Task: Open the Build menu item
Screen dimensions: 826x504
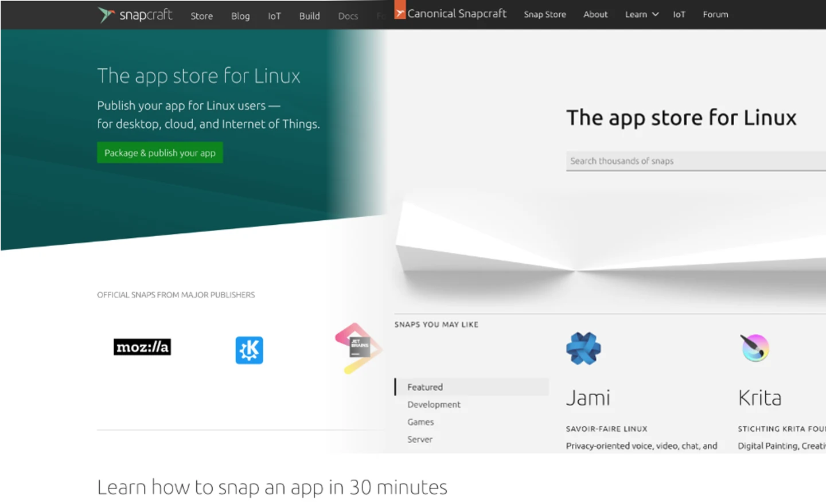Action: tap(309, 16)
